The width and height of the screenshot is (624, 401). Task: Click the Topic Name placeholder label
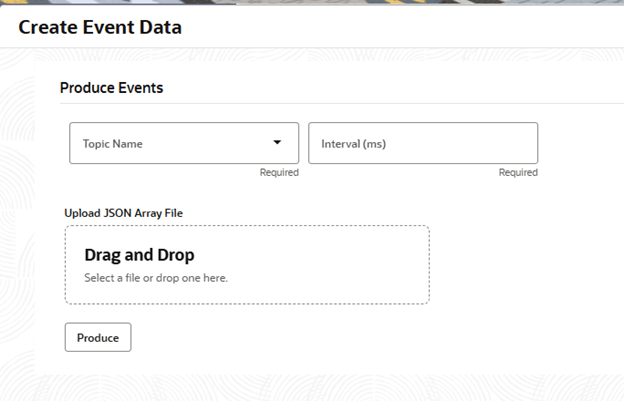pyautogui.click(x=113, y=144)
